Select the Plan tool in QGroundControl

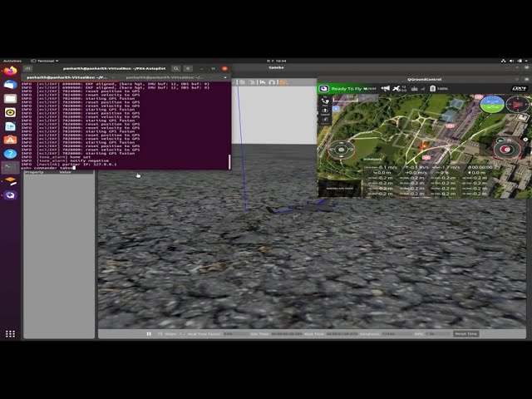point(325,101)
